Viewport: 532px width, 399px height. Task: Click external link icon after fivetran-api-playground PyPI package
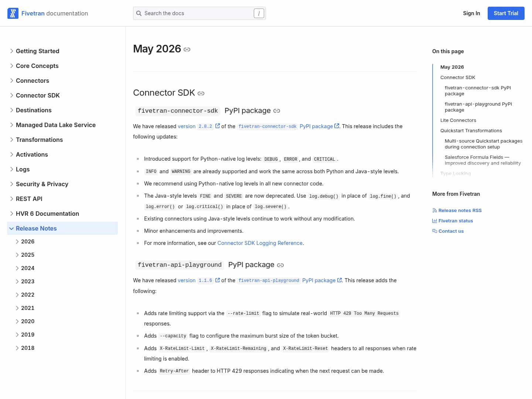click(x=340, y=280)
